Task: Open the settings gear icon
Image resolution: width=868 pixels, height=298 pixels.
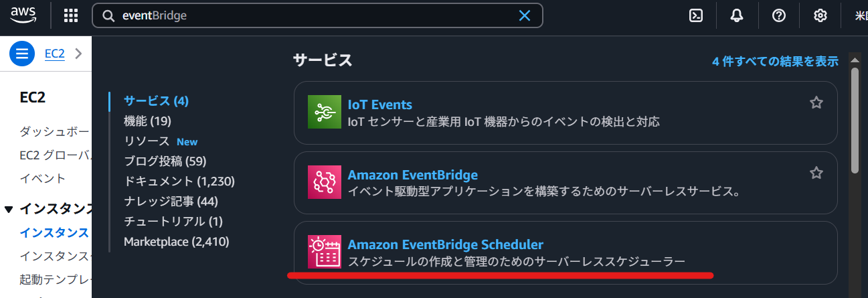Action: coord(820,16)
